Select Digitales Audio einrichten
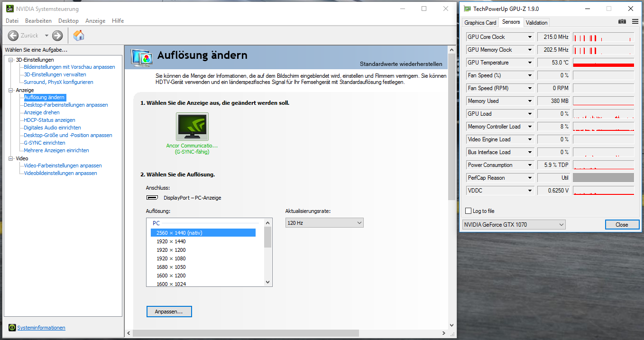Viewport: 644px width, 340px height. click(x=52, y=128)
